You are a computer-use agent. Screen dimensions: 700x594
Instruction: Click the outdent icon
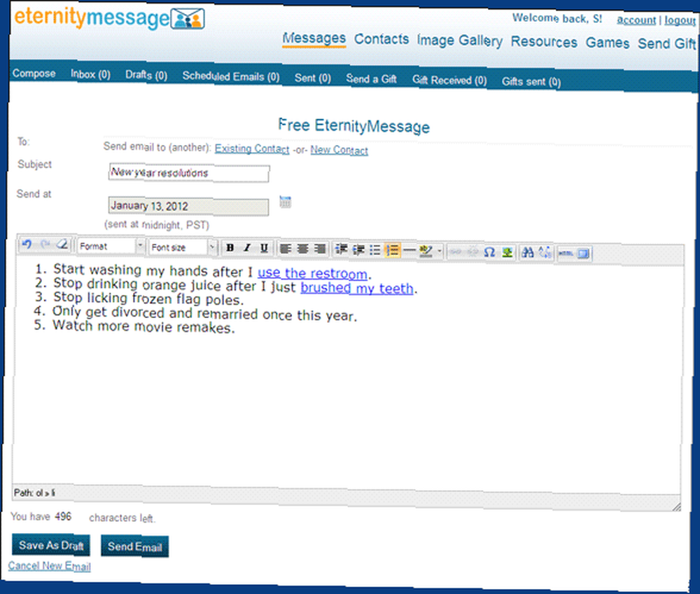(342, 249)
